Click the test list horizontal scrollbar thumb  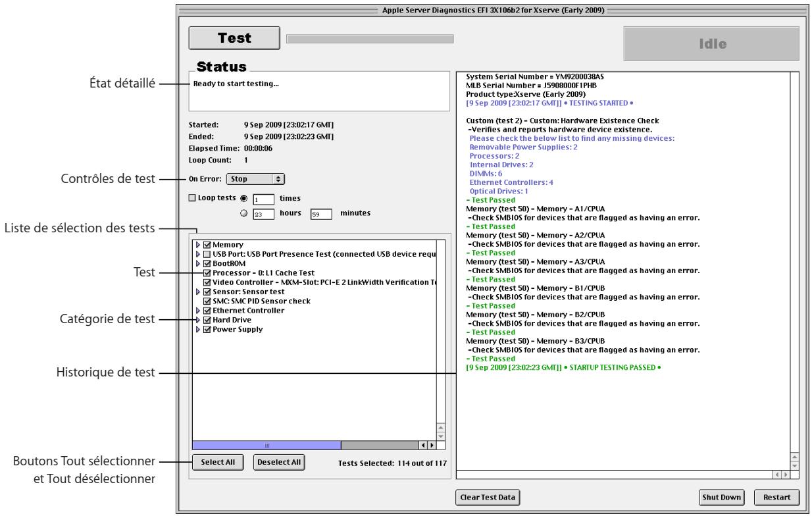tap(266, 444)
